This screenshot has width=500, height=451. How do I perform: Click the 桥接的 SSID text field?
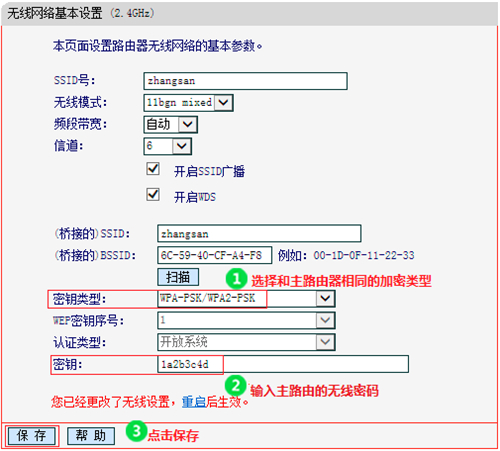click(259, 233)
